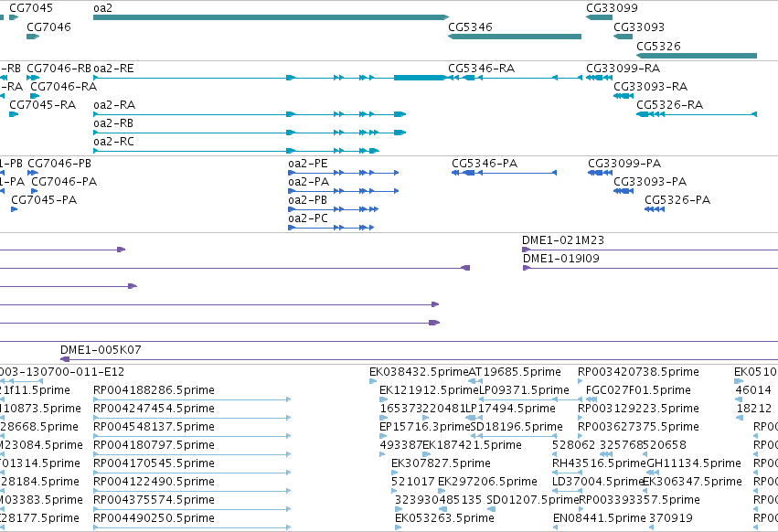
Task: Select EST LP09371.5prime
Action: 524,390
